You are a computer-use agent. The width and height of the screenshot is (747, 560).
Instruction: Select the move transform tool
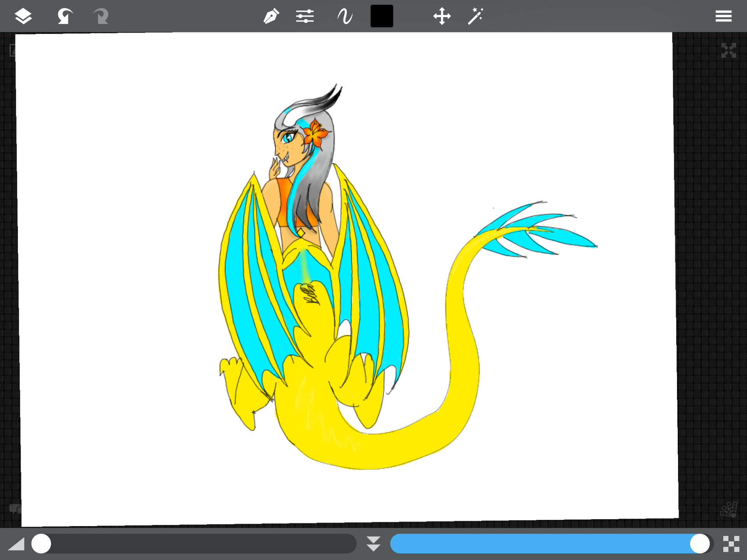tap(442, 16)
